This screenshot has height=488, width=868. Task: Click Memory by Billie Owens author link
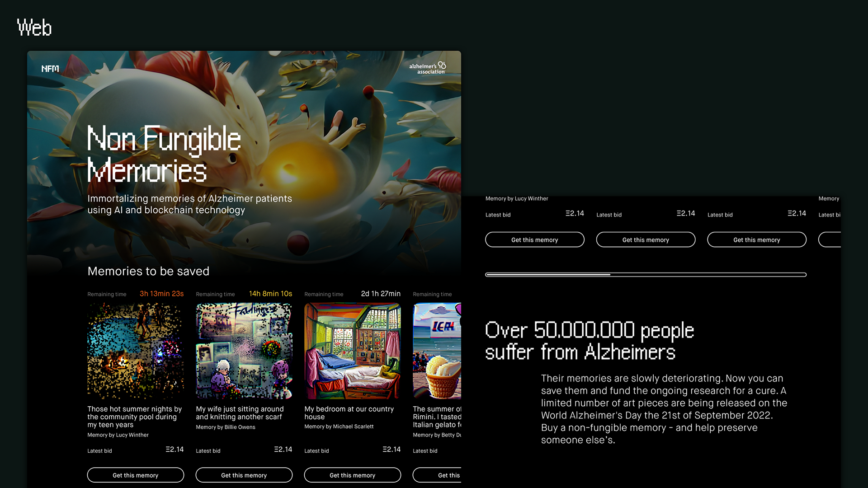[226, 427]
